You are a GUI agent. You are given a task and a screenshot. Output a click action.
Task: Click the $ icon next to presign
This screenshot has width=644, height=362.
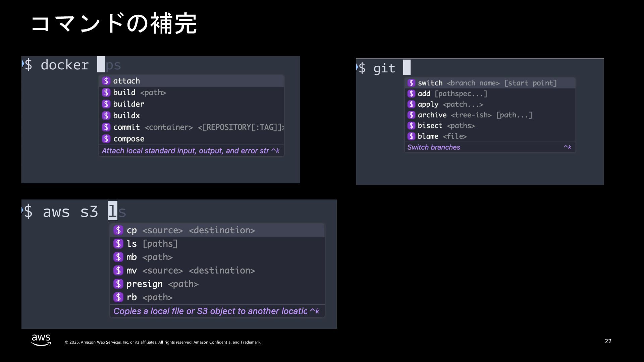[118, 284]
